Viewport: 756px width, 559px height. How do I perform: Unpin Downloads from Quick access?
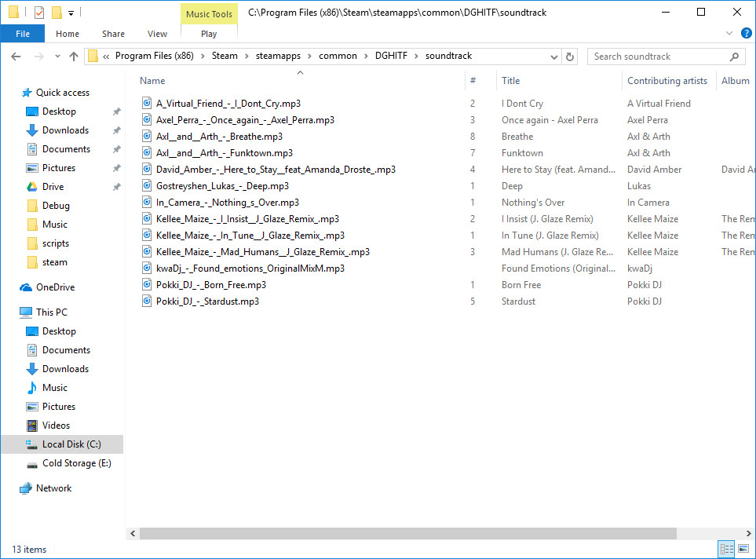point(116,130)
